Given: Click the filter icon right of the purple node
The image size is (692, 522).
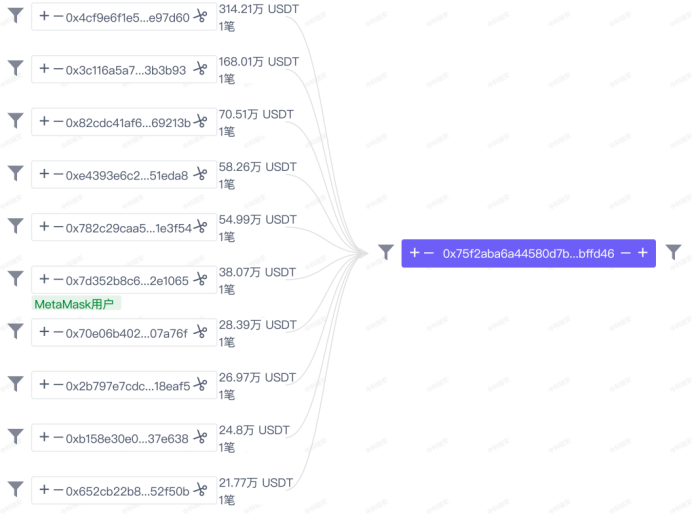Looking at the screenshot, I should tap(673, 252).
